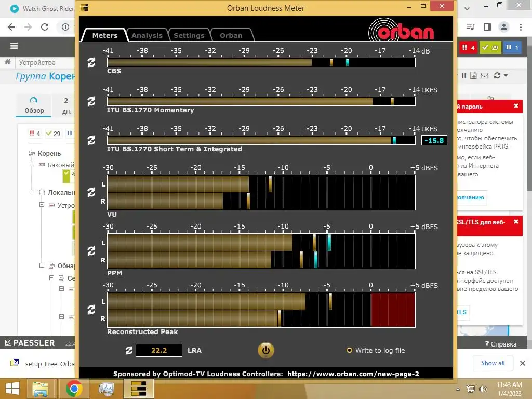This screenshot has height=399, width=532.
Task: Open the Settings tab
Action: (189, 35)
